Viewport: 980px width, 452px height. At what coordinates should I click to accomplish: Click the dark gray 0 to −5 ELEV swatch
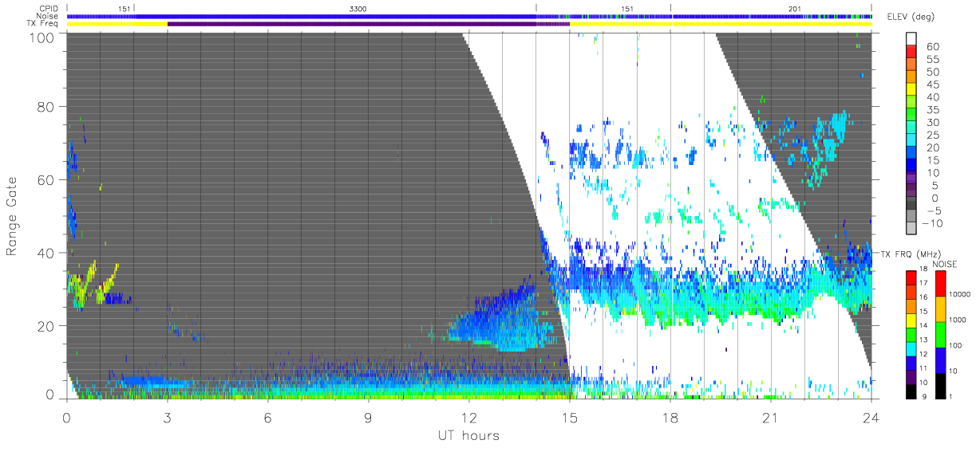(x=911, y=204)
